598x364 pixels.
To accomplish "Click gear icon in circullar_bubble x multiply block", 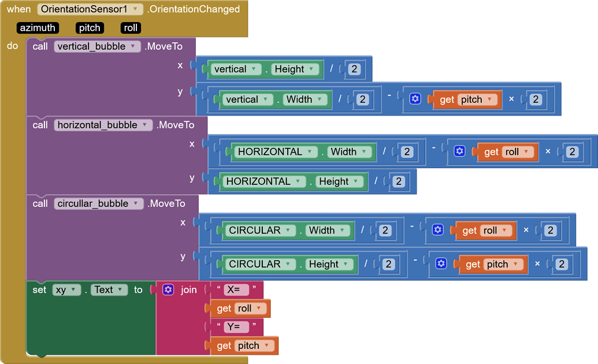I will (x=438, y=230).
